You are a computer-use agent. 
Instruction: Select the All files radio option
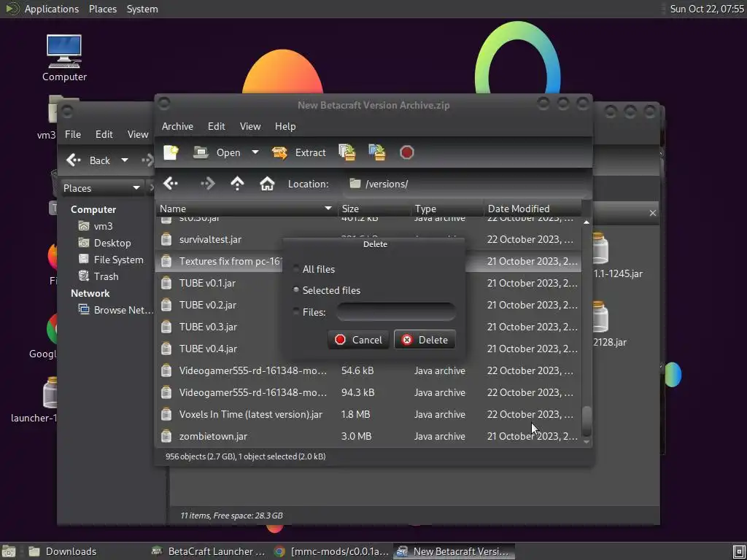point(314,269)
